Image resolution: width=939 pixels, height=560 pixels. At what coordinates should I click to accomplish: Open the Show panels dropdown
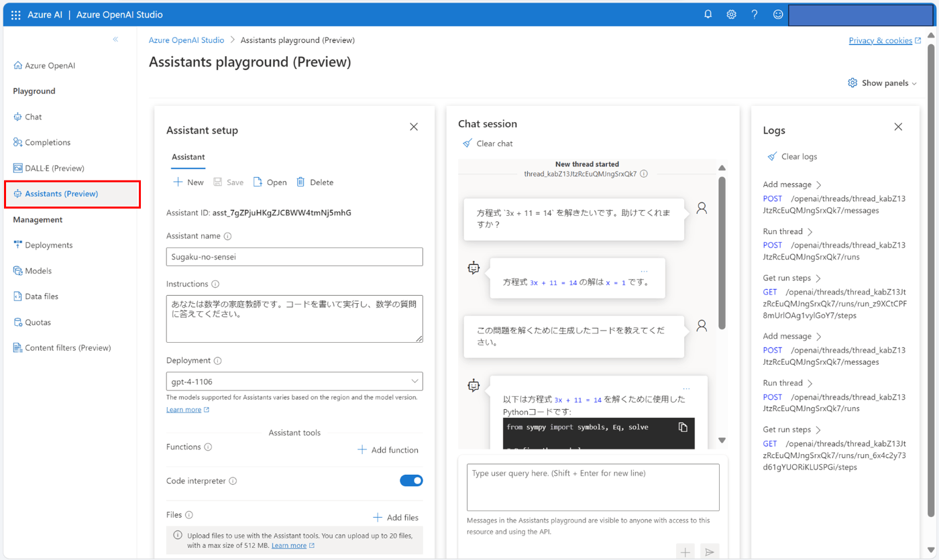click(883, 83)
